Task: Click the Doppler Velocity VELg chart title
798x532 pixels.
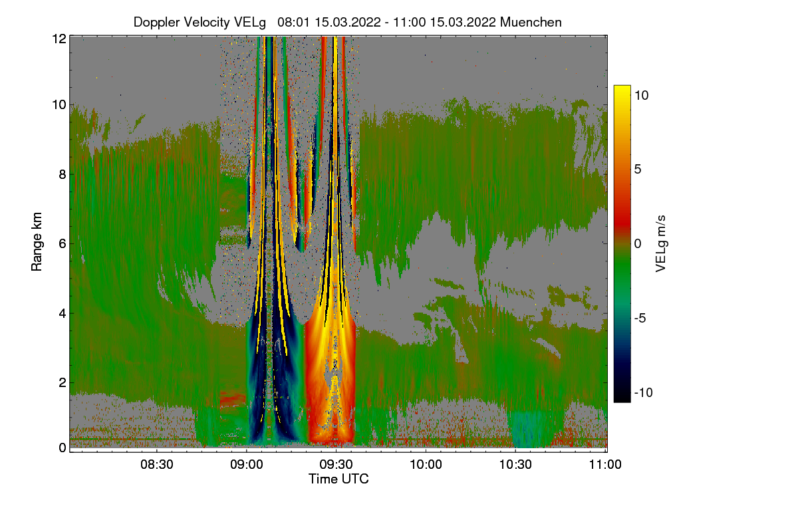Action: [x=348, y=22]
